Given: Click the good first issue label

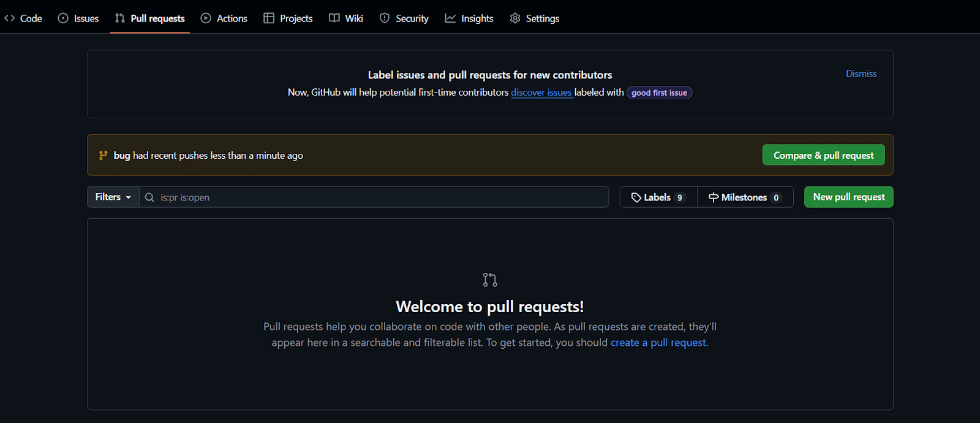Looking at the screenshot, I should click(659, 93).
